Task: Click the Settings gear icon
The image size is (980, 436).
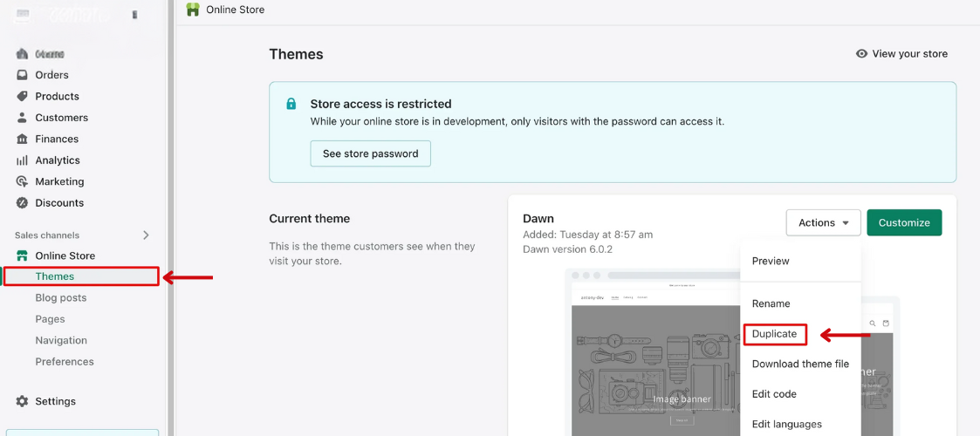Action: tap(22, 401)
